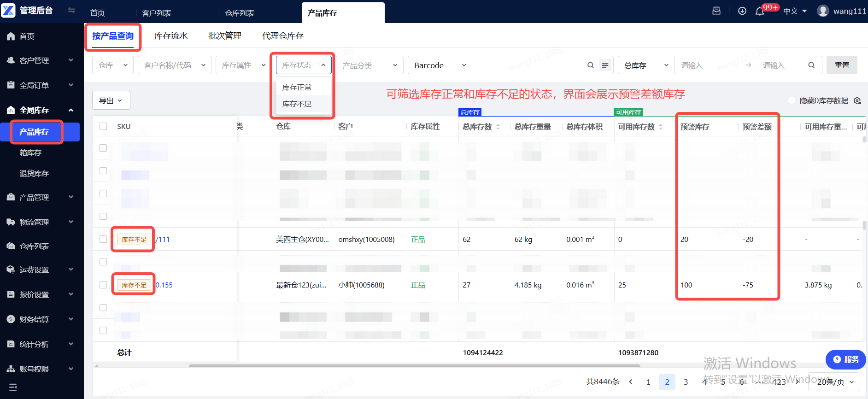Click the 统计分析 sidebar icon
This screenshot has height=399, width=868.
[11, 344]
